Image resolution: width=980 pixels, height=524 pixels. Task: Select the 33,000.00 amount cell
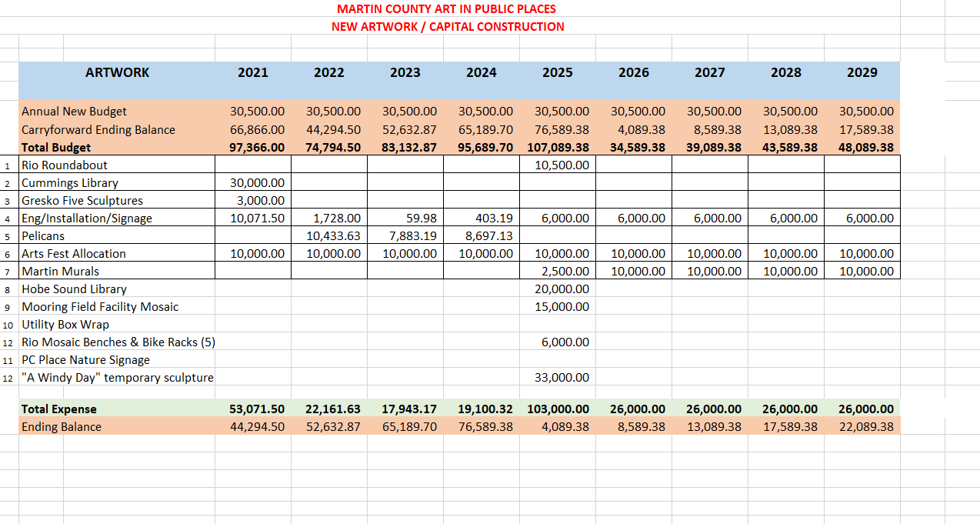[x=562, y=378]
